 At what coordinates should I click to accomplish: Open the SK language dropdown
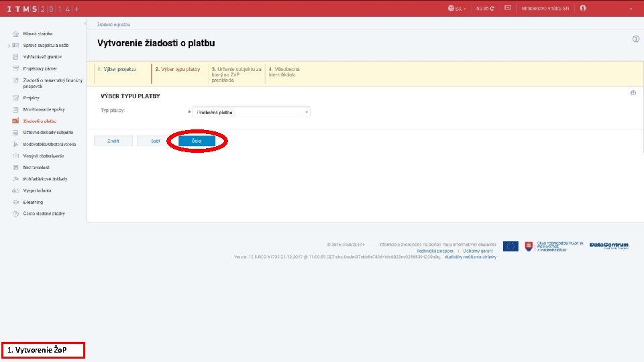[x=457, y=8]
